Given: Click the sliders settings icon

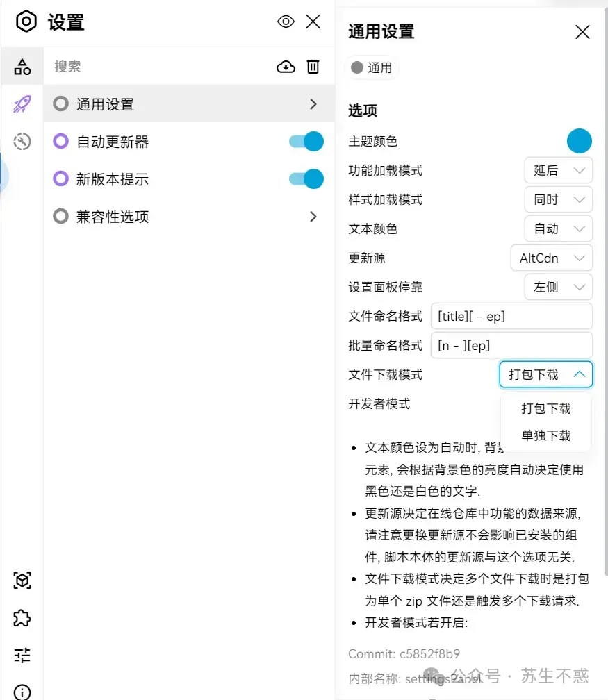Looking at the screenshot, I should (22, 655).
